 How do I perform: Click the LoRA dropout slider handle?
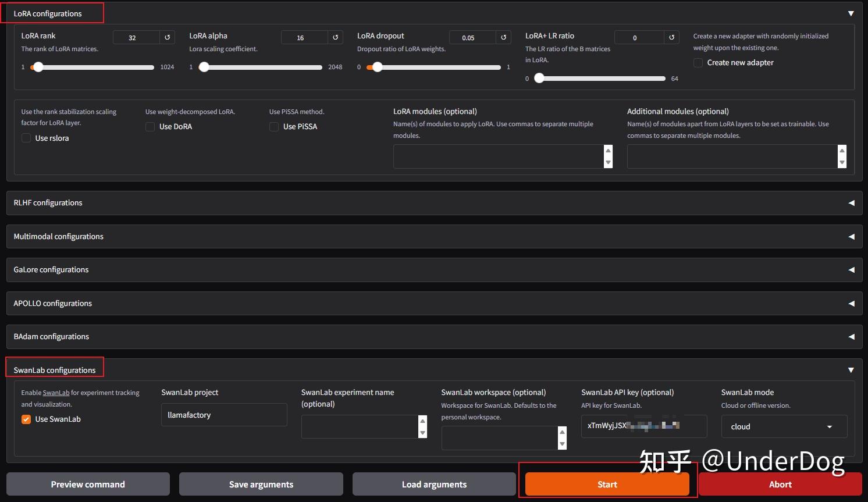[x=377, y=67]
